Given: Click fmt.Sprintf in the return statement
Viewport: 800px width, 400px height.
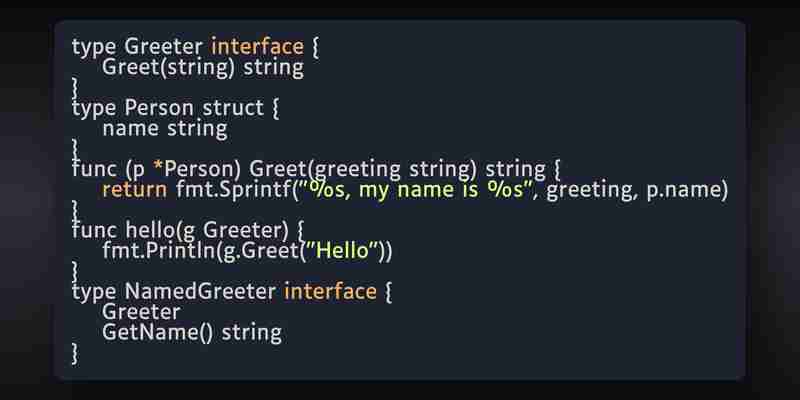Looking at the screenshot, I should [234, 190].
